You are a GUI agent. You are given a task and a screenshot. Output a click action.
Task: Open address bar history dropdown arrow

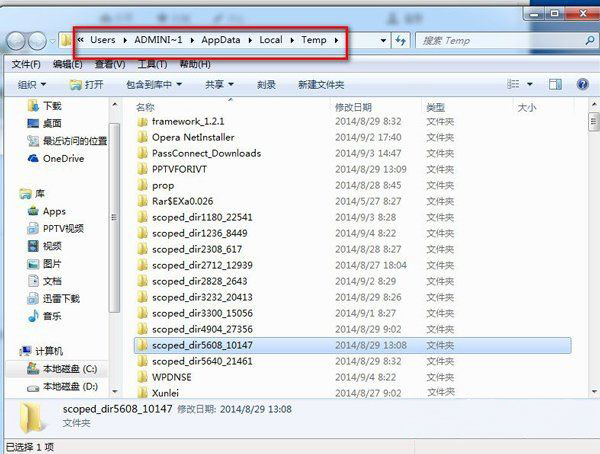click(383, 40)
